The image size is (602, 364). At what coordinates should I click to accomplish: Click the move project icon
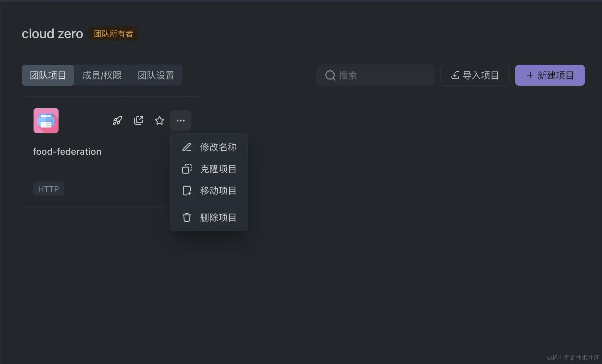click(187, 191)
